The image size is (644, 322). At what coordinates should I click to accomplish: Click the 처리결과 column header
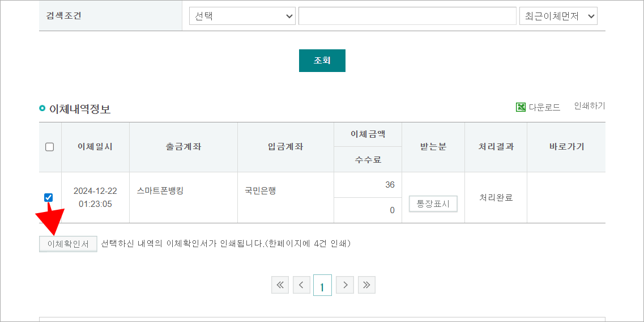click(496, 147)
